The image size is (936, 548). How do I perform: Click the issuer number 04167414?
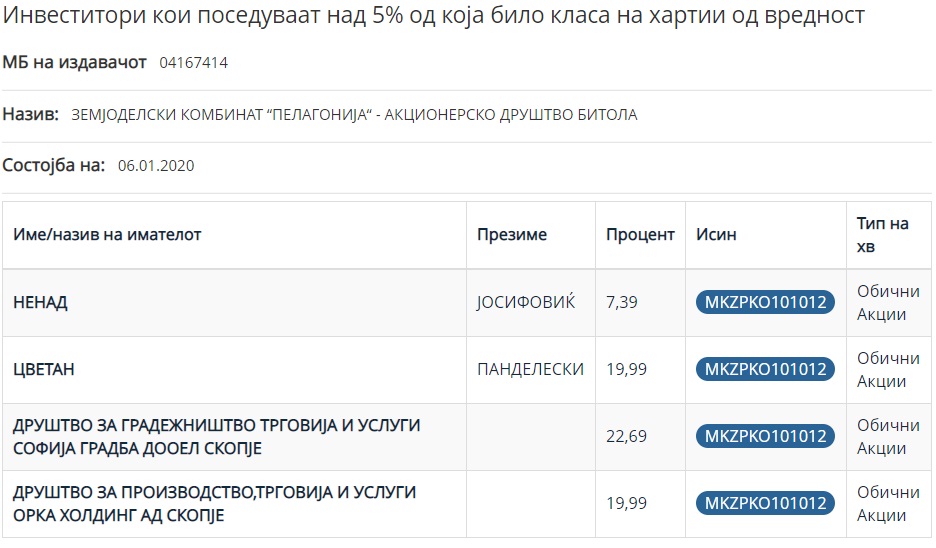click(193, 63)
